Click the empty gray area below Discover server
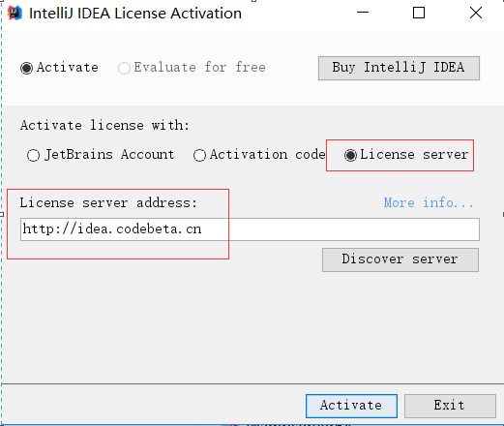The width and height of the screenshot is (504, 426). click(x=252, y=326)
